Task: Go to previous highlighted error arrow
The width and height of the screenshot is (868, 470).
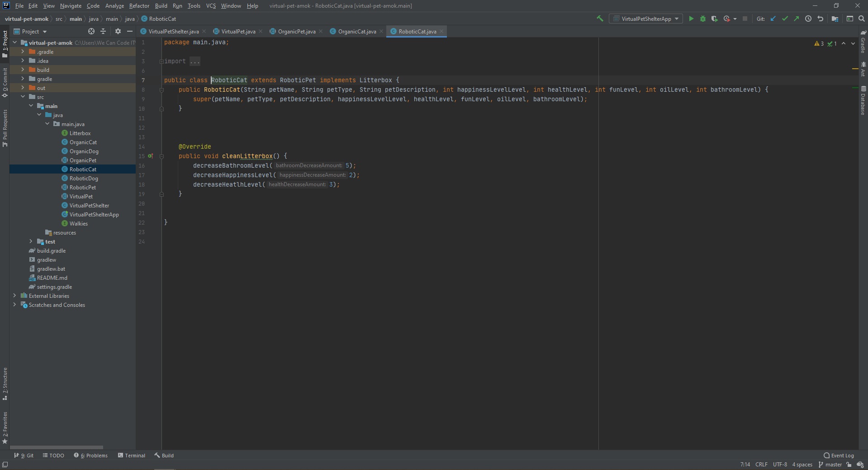Action: point(844,43)
